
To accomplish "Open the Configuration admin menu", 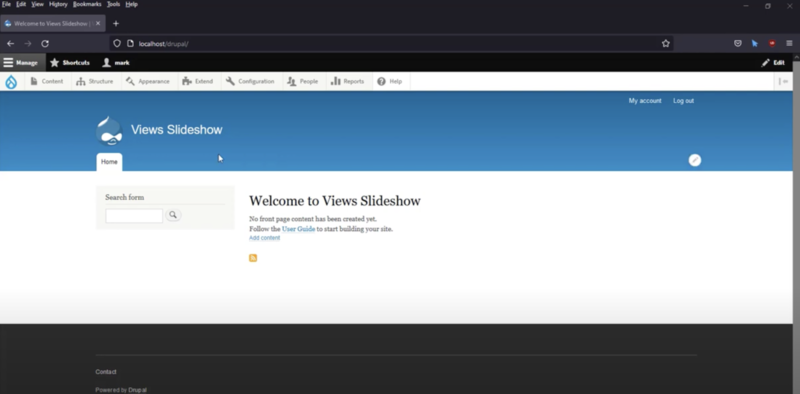I will [x=251, y=82].
